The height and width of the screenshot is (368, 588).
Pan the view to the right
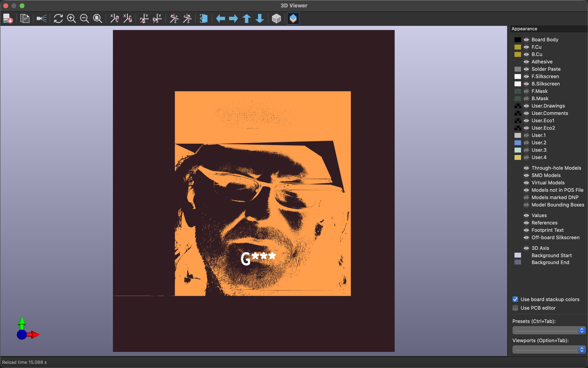tap(233, 18)
